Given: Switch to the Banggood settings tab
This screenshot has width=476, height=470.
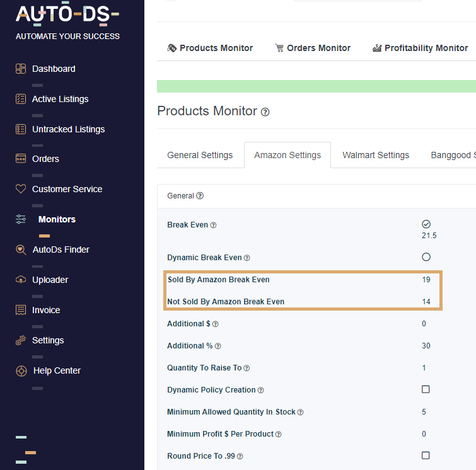Looking at the screenshot, I should 453,155.
